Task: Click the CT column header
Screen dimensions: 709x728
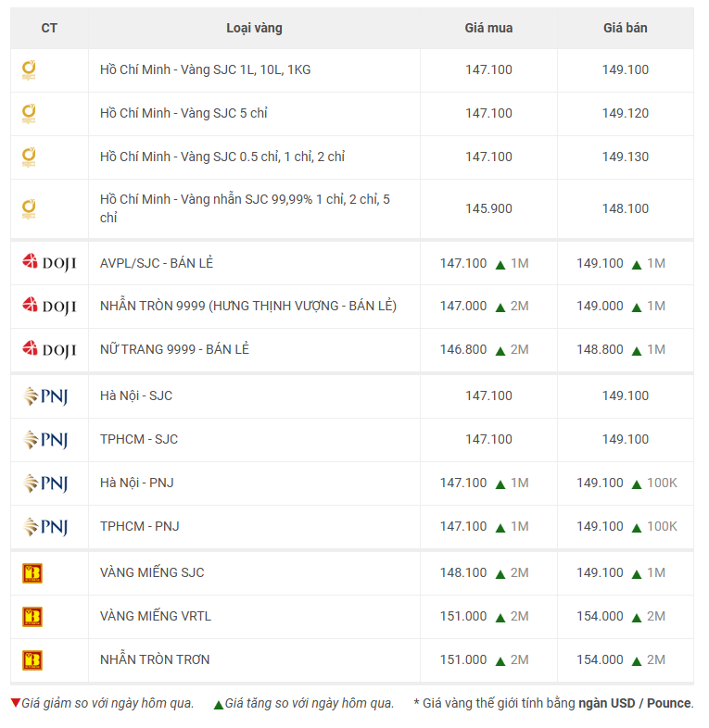Action: pos(49,28)
